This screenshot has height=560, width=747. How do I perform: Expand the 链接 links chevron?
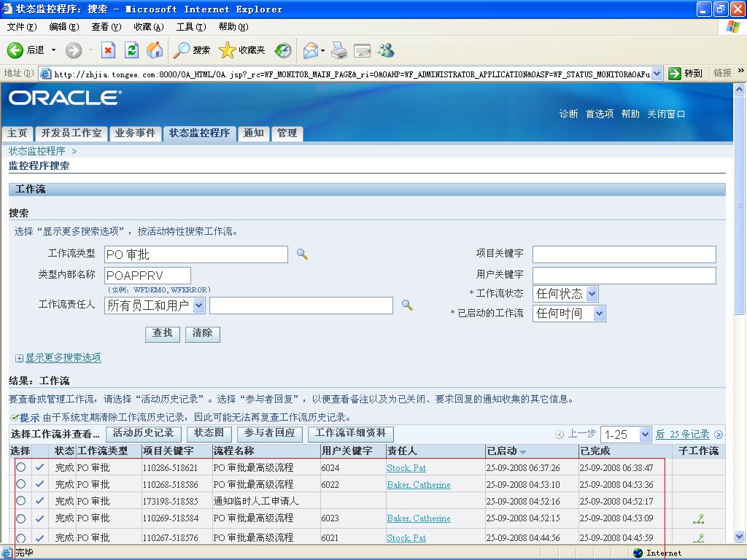(741, 71)
